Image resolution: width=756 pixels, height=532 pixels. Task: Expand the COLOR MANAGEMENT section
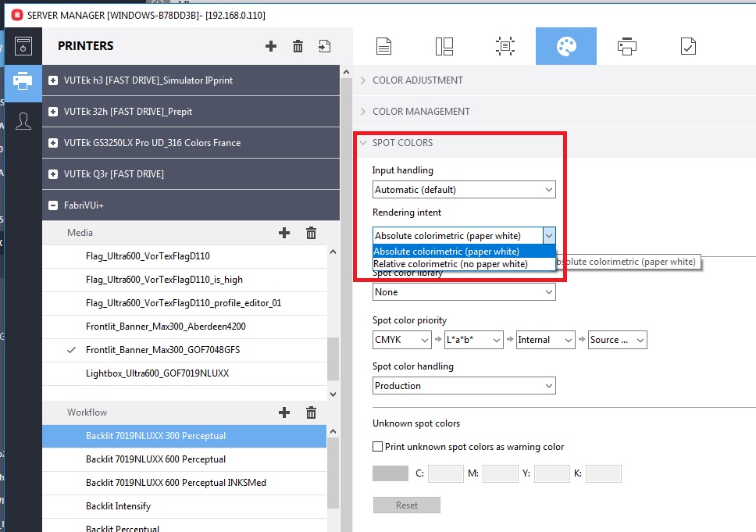(421, 112)
